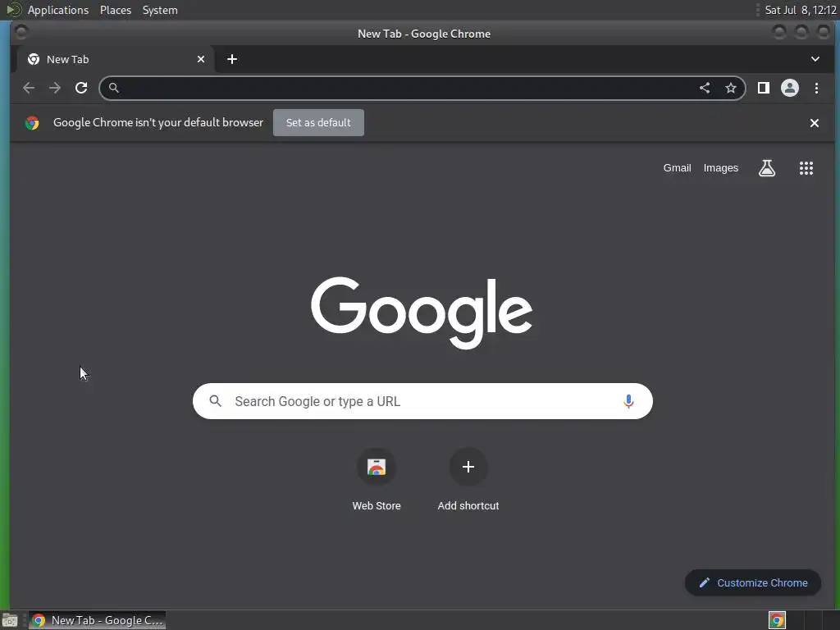Screen dimensions: 840x630
Task: Go back with the browser back arrow
Action: pyautogui.click(x=29, y=88)
